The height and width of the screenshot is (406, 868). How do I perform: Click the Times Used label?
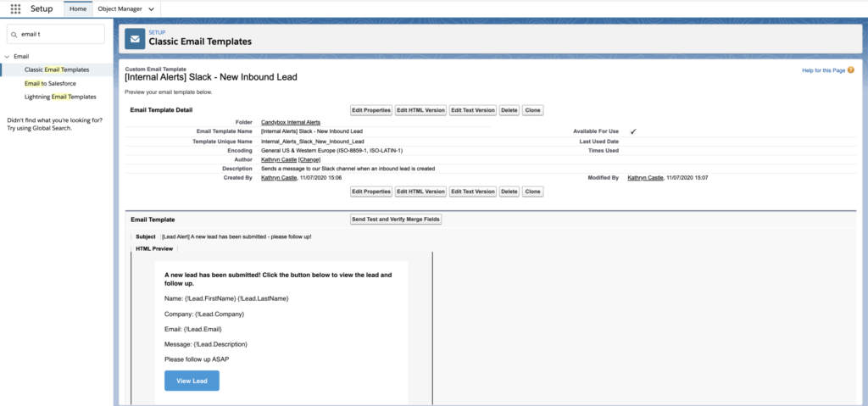coord(604,151)
